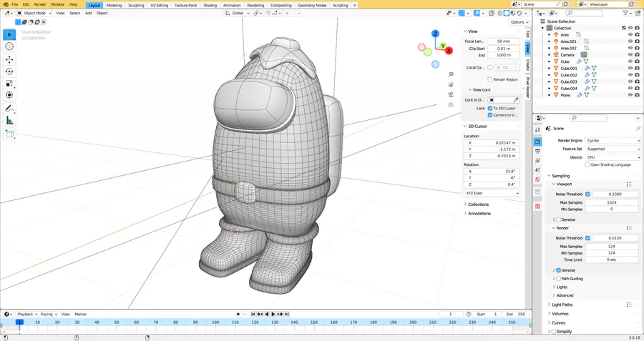Image resolution: width=644 pixels, height=341 pixels.
Task: Uncheck Camera to View lock
Action: tap(490, 115)
